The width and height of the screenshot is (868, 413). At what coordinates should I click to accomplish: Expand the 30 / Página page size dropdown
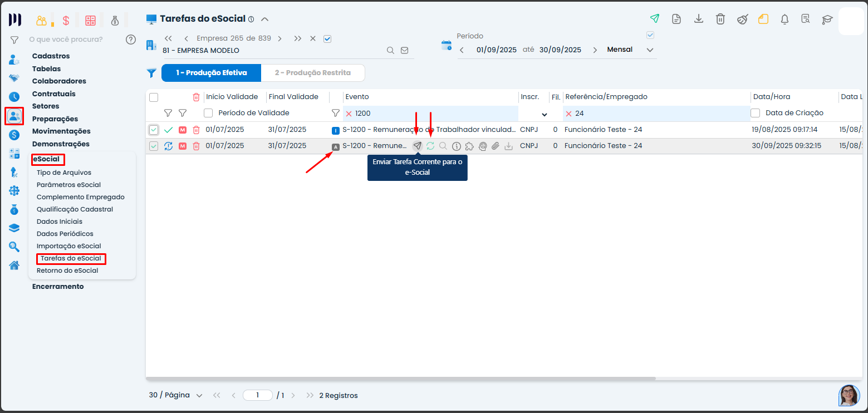tap(176, 395)
